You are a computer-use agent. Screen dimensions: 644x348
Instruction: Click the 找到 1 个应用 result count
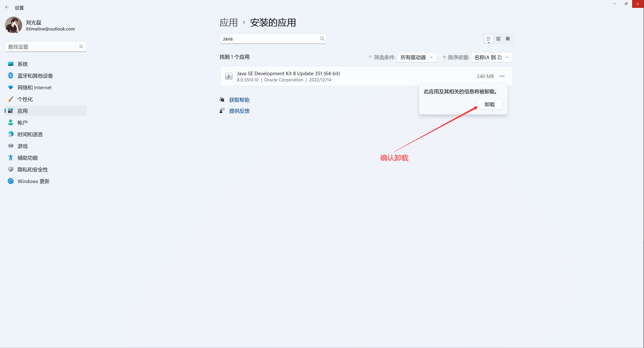235,57
